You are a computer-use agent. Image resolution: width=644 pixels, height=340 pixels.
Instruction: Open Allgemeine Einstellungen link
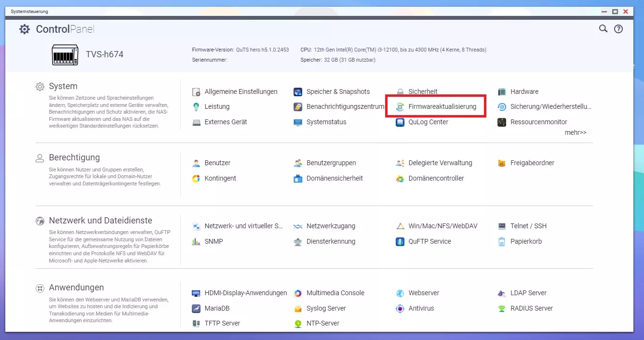(x=241, y=92)
